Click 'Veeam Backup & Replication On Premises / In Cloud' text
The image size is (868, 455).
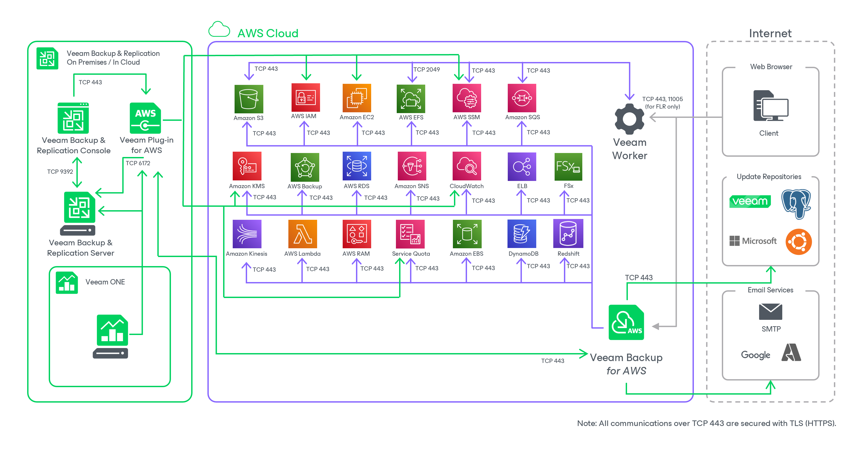coord(113,57)
